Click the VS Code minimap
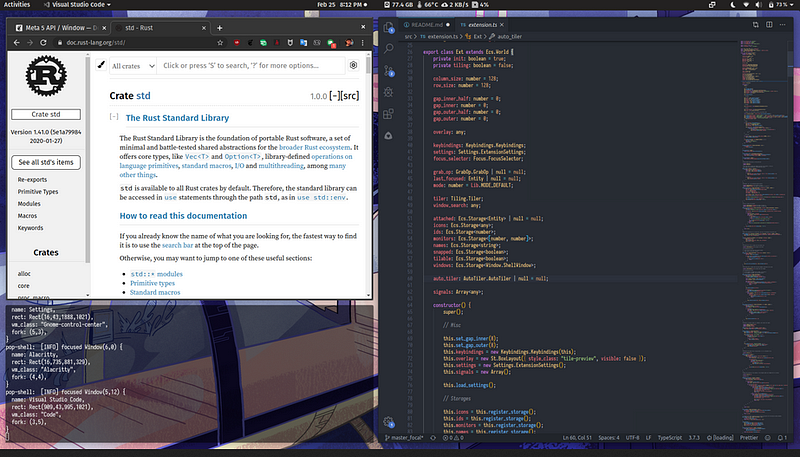The width and height of the screenshot is (800, 457). 763,235
